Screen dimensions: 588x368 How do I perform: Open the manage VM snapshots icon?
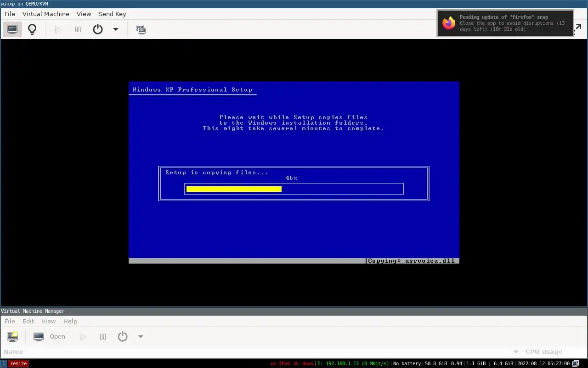click(141, 29)
